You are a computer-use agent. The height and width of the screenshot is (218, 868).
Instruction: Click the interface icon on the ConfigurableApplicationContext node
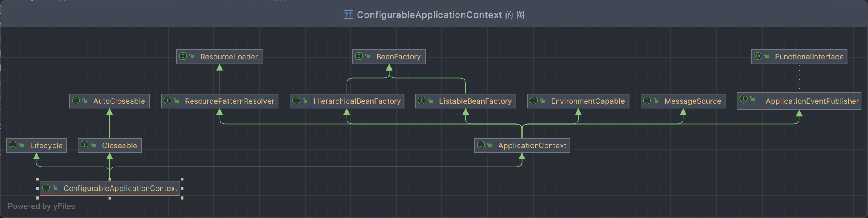(x=46, y=188)
